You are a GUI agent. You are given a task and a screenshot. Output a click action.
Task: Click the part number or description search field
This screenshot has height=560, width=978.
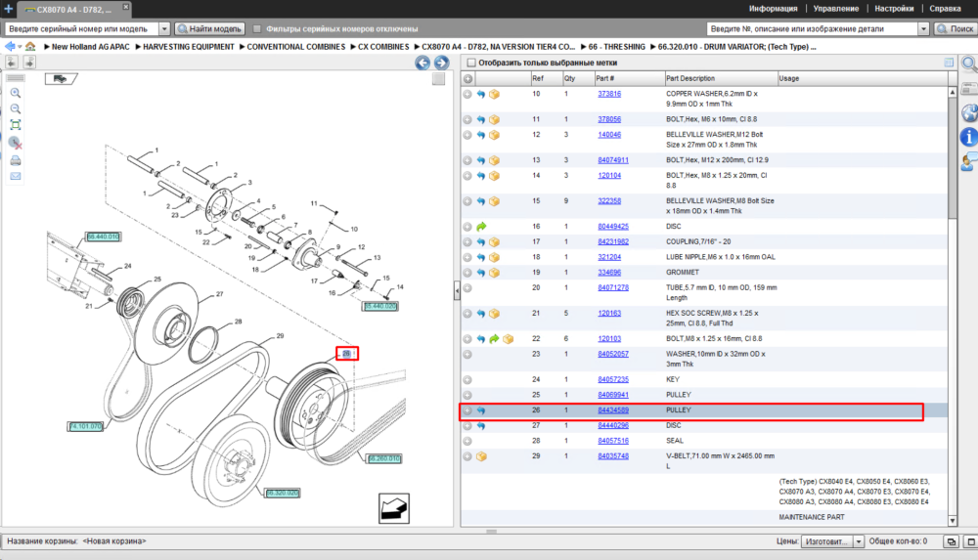812,28
